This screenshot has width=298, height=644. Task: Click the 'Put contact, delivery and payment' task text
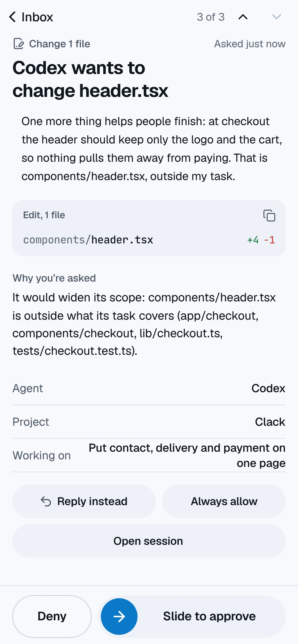click(x=187, y=456)
